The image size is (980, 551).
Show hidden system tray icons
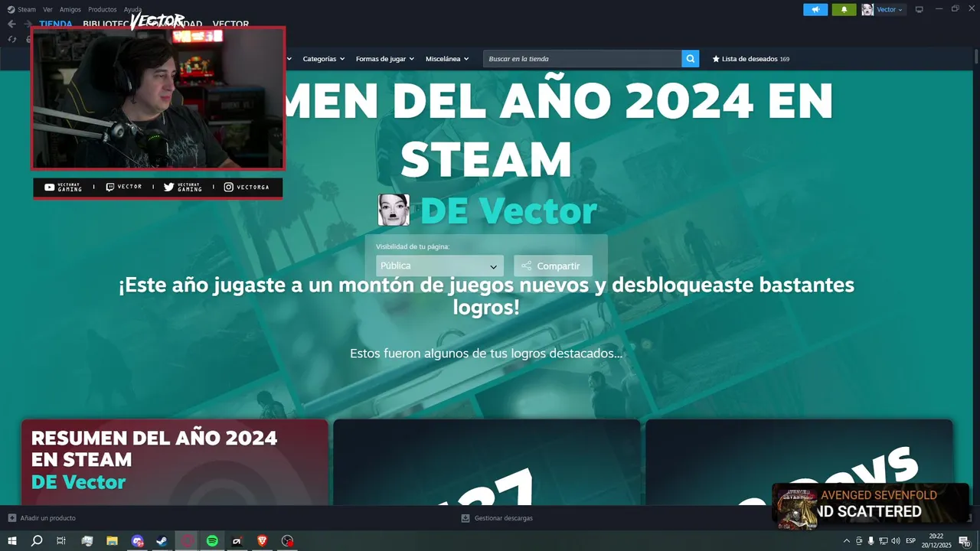coord(846,541)
